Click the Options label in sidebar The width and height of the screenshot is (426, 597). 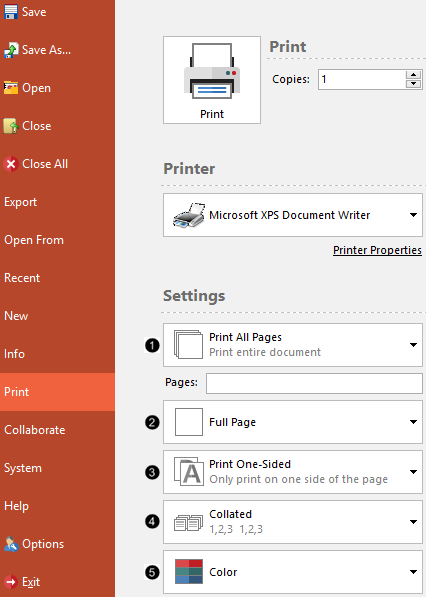43,544
